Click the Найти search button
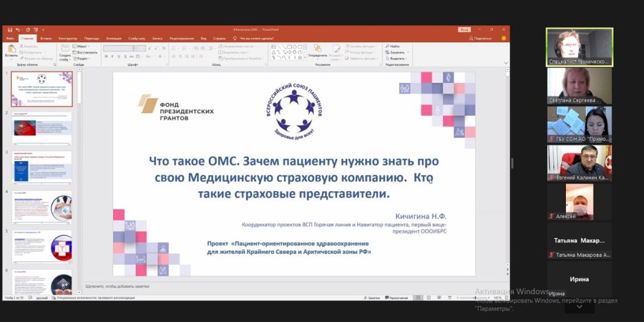This screenshot has height=322, width=644. pyautogui.click(x=394, y=46)
